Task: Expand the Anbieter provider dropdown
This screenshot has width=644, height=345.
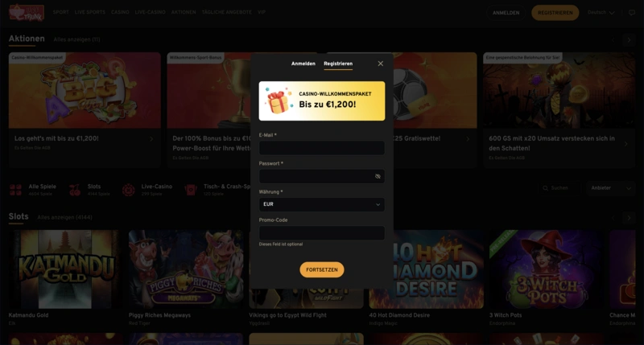Action: [x=611, y=188]
